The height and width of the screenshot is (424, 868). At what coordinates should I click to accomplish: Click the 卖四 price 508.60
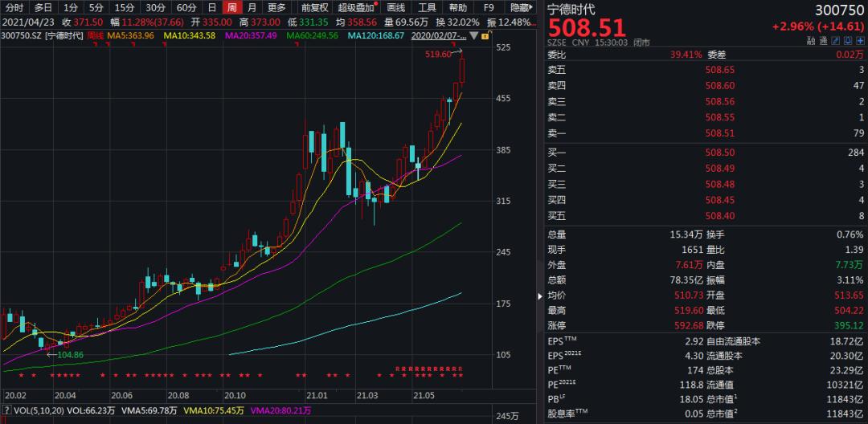pos(720,86)
